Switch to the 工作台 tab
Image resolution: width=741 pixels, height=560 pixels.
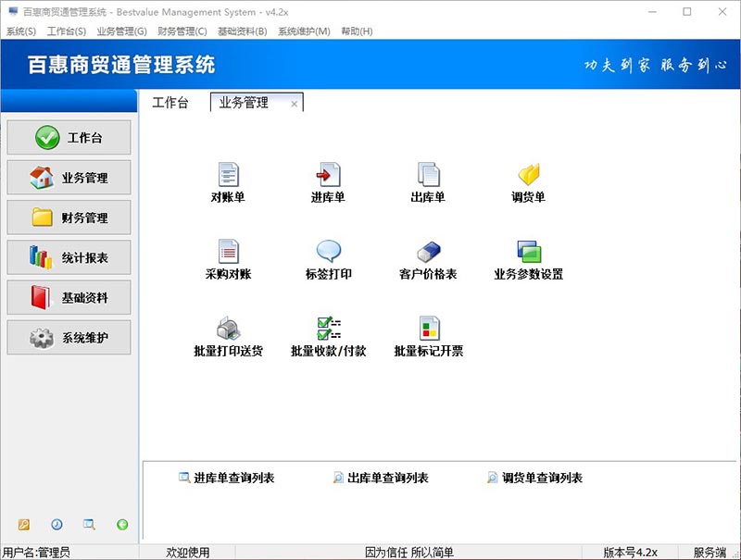pyautogui.click(x=170, y=103)
